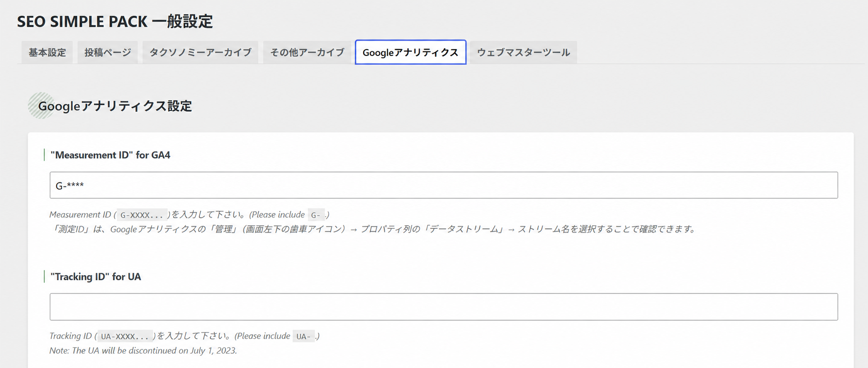Viewport: 868px width, 368px height.
Task: Select the タクソノミーアーカイブ tab
Action: [x=200, y=52]
